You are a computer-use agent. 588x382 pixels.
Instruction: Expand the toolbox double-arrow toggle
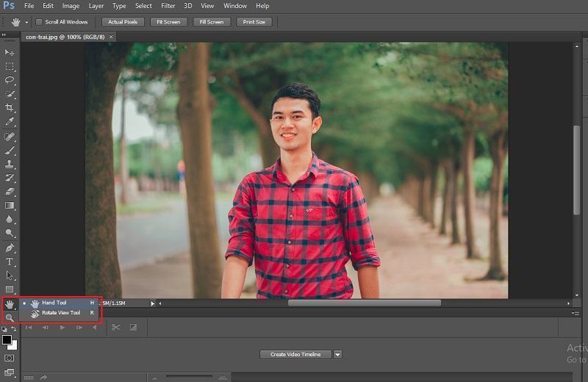click(x=4, y=35)
